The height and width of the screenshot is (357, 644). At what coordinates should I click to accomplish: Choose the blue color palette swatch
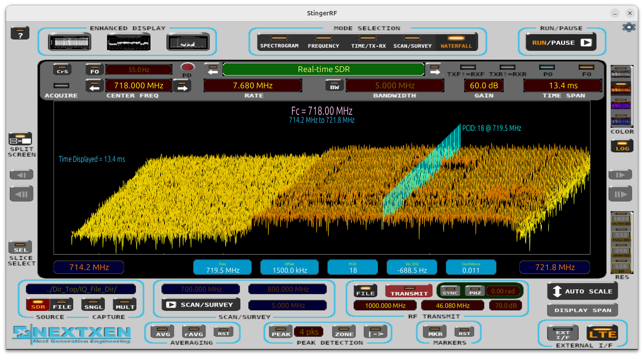click(x=621, y=119)
